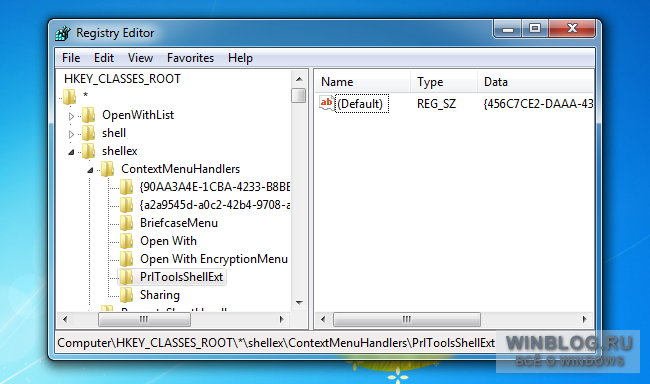Screen dimensions: 650x384
Task: Click the status bar registry path
Action: pyautogui.click(x=276, y=343)
